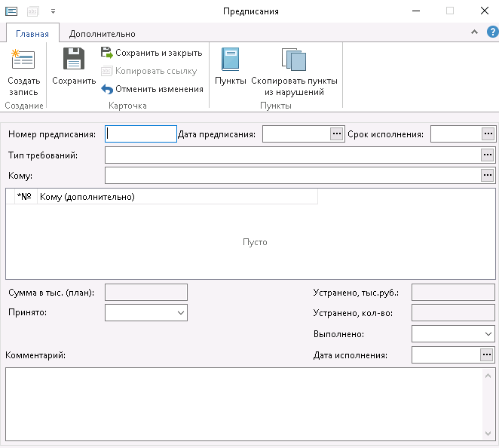499x448 pixels.
Task: Click the Дата предписания date field
Action: click(x=296, y=133)
